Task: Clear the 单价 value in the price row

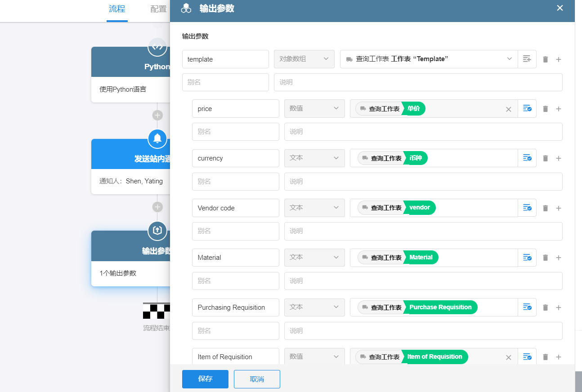Action: [509, 109]
